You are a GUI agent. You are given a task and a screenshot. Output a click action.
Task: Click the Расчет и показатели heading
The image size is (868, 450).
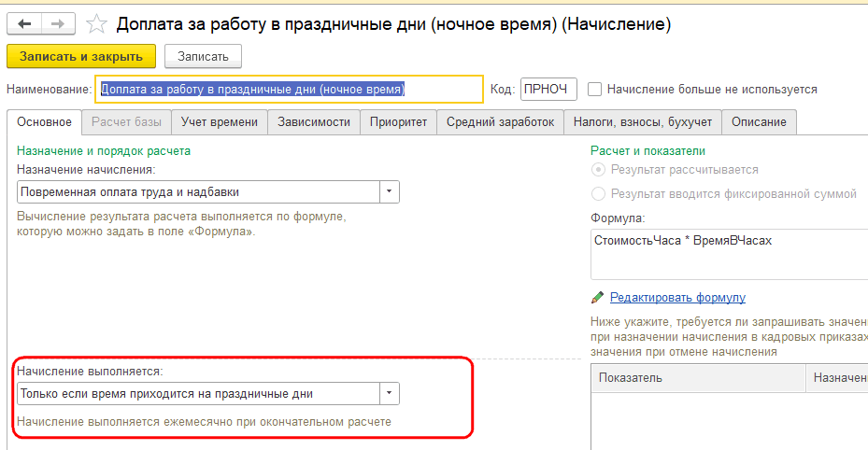point(647,151)
